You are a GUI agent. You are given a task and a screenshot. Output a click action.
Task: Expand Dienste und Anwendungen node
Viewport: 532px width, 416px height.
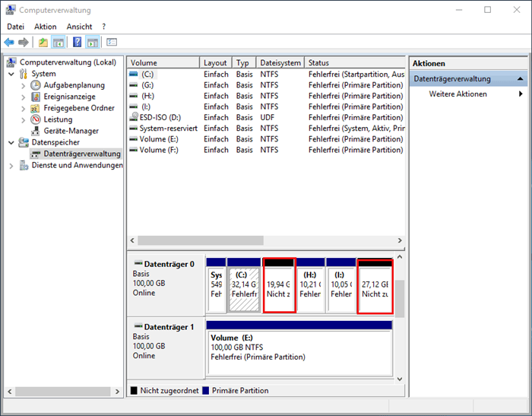pyautogui.click(x=11, y=165)
